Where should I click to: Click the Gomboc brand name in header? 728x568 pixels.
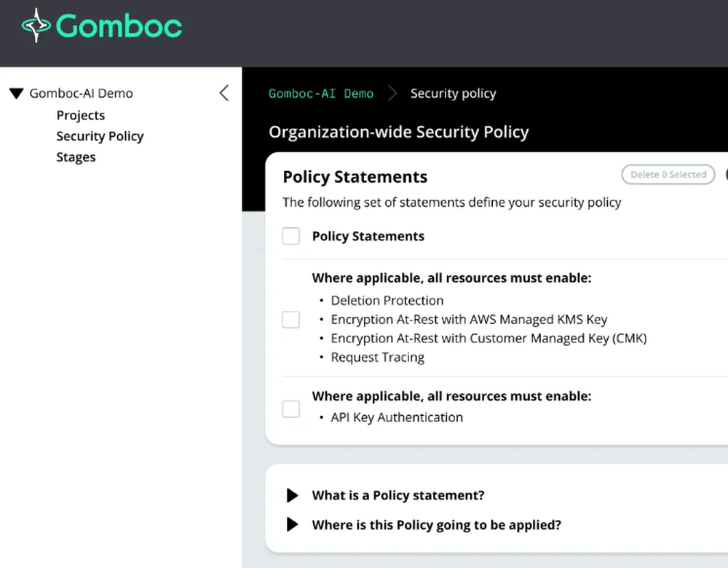[119, 25]
